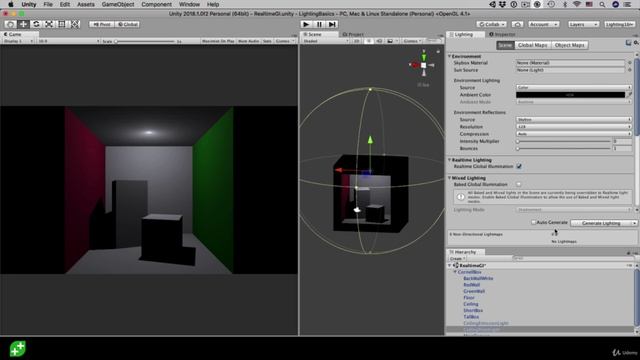Open the Lighting panel help icon
This screenshot has width=640, height=360.
pos(628,42)
